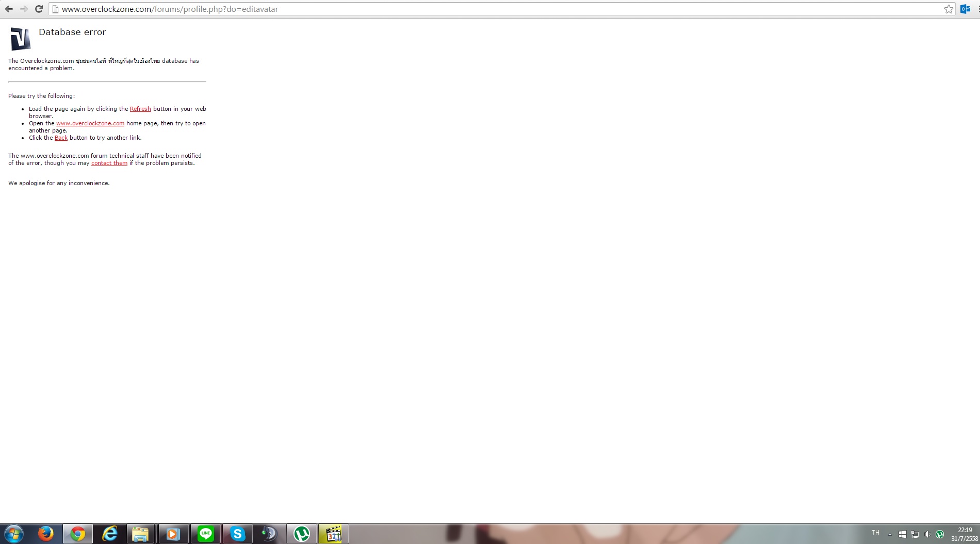980x544 pixels.
Task: Open TeamSpeak from the taskbar
Action: [269, 534]
